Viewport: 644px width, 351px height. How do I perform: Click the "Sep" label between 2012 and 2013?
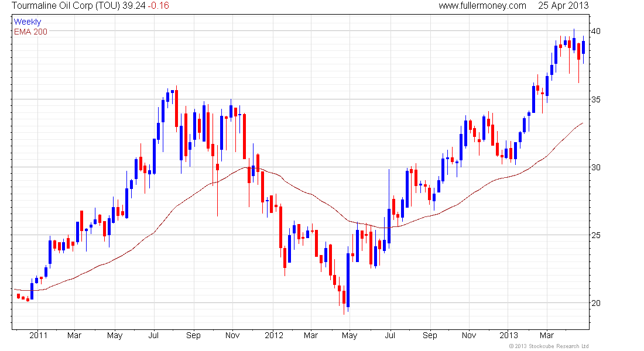click(x=430, y=335)
